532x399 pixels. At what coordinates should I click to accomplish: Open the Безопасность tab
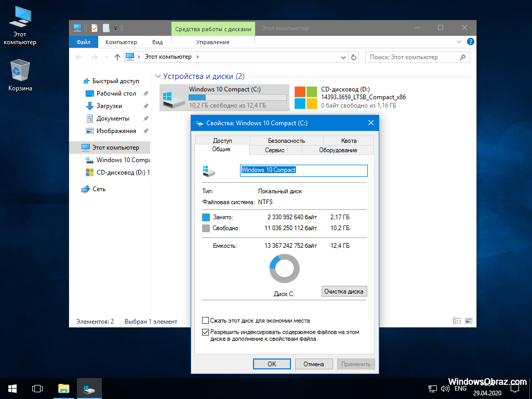click(x=286, y=141)
